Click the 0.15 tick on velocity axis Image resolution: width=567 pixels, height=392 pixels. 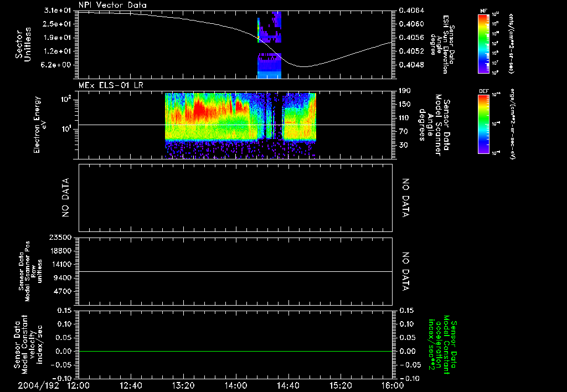(x=64, y=311)
